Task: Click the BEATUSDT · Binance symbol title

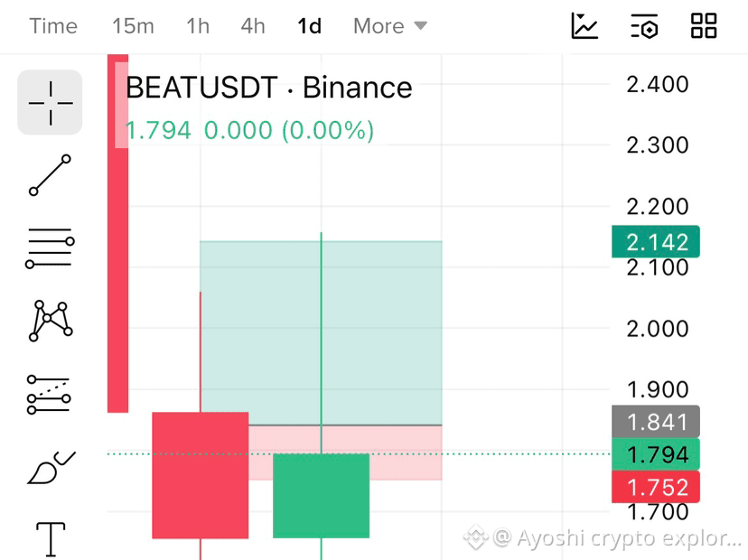Action: point(269,88)
